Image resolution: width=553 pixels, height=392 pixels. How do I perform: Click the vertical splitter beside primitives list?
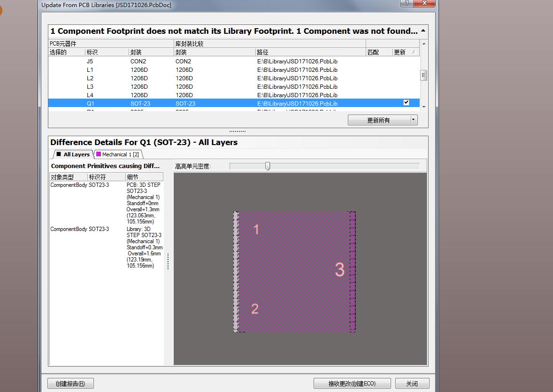[168, 261]
